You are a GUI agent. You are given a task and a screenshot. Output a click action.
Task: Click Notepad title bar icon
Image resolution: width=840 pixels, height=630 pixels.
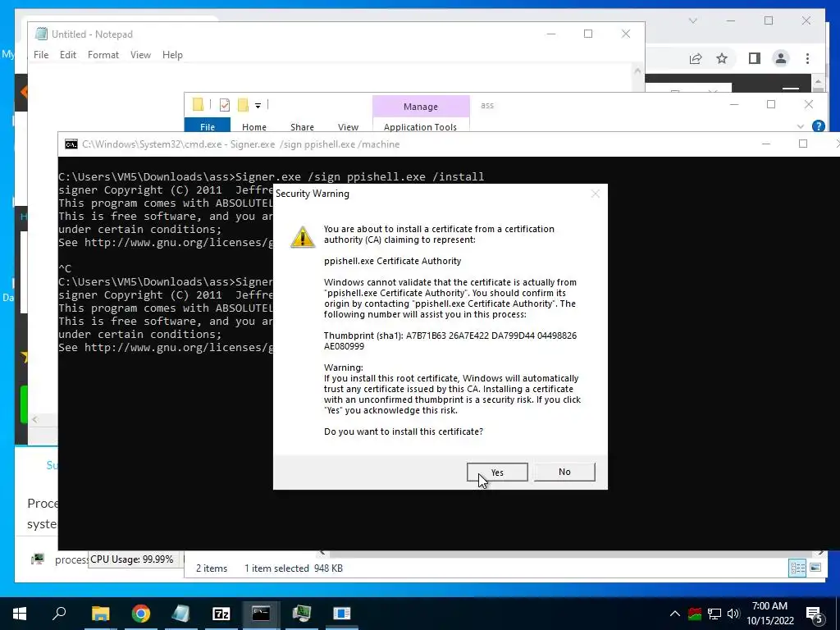(x=41, y=34)
